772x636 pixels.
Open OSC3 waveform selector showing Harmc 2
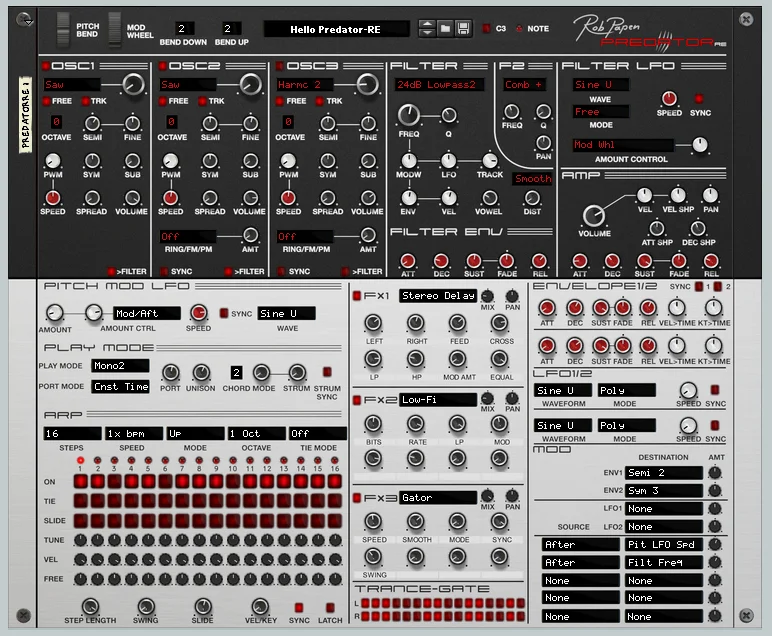[x=305, y=85]
